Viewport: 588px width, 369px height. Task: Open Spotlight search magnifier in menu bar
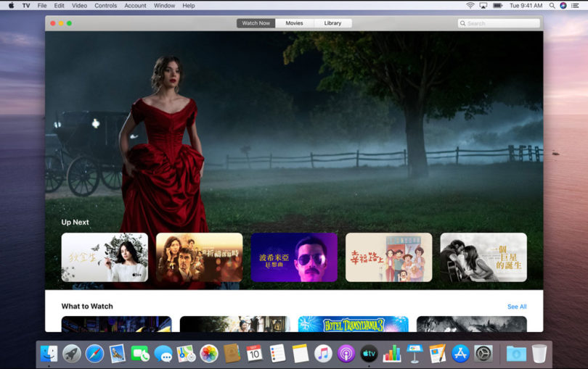click(x=552, y=6)
